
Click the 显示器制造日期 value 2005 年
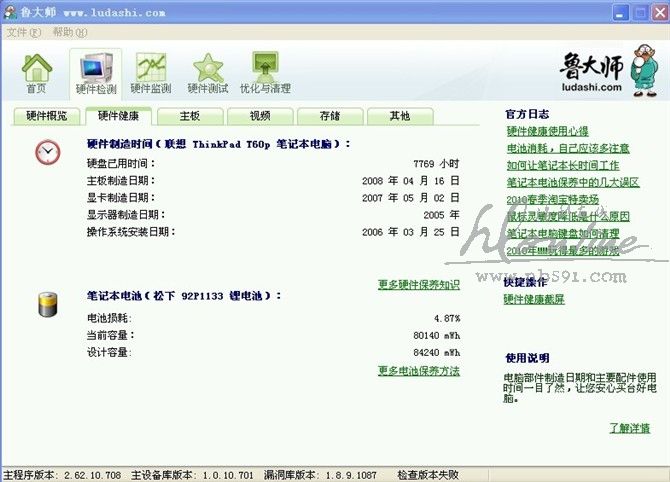tap(441, 215)
